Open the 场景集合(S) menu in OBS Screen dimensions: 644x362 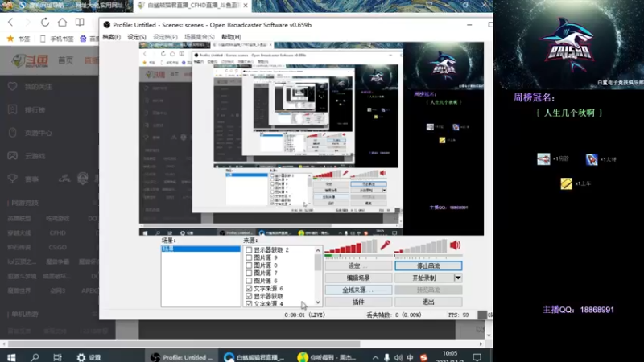click(199, 37)
